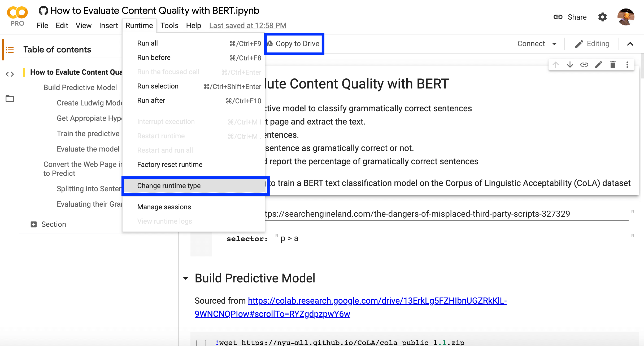The height and width of the screenshot is (346, 644).
Task: Click the settings gear icon
Action: point(603,17)
